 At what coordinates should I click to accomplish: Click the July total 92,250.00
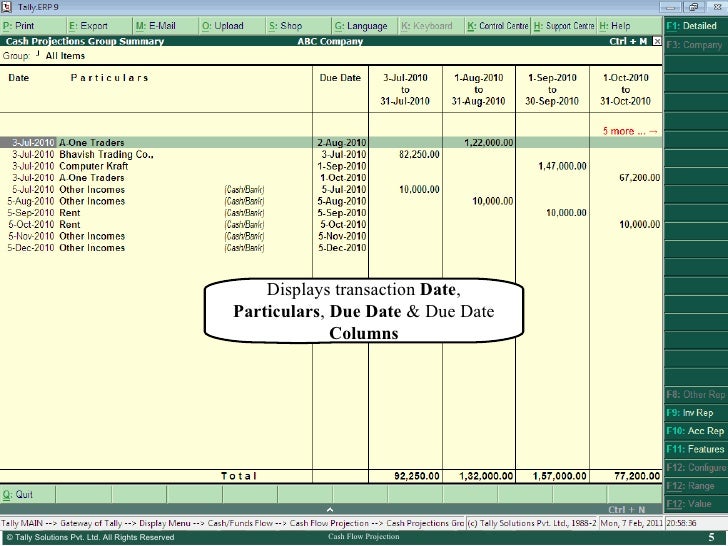point(416,476)
